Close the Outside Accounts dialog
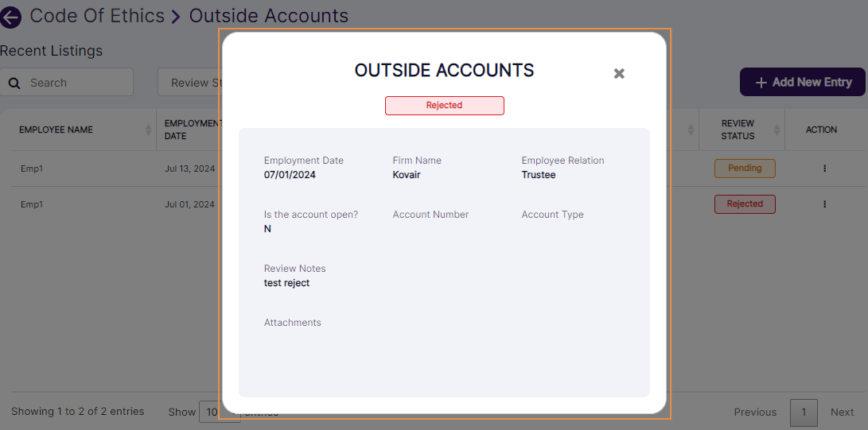Screen dimensions: 868x430 (x=619, y=73)
